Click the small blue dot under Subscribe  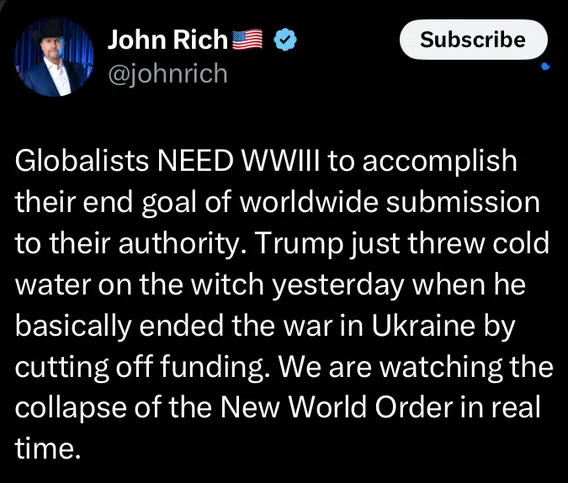point(546,66)
